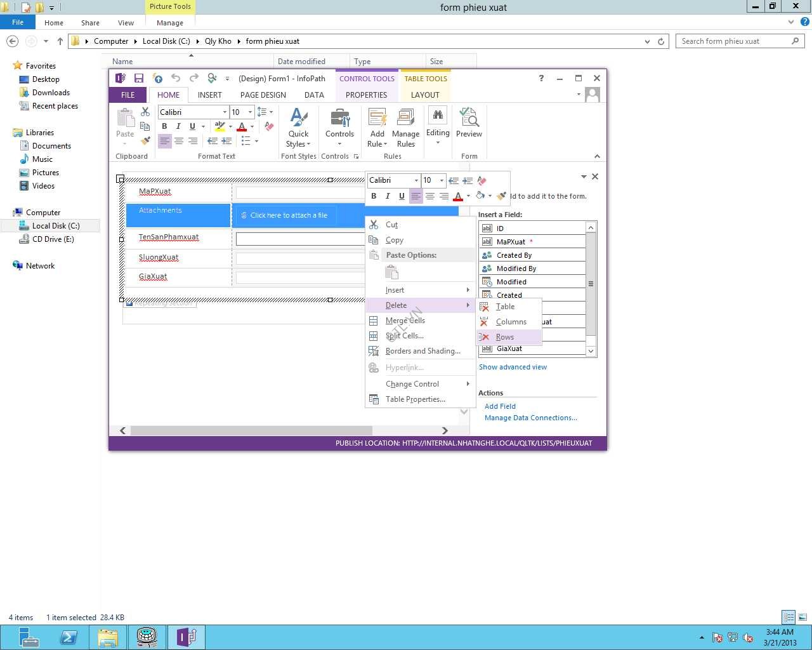Switch to the PAGE DESIGN ribbon tab

pos(263,95)
